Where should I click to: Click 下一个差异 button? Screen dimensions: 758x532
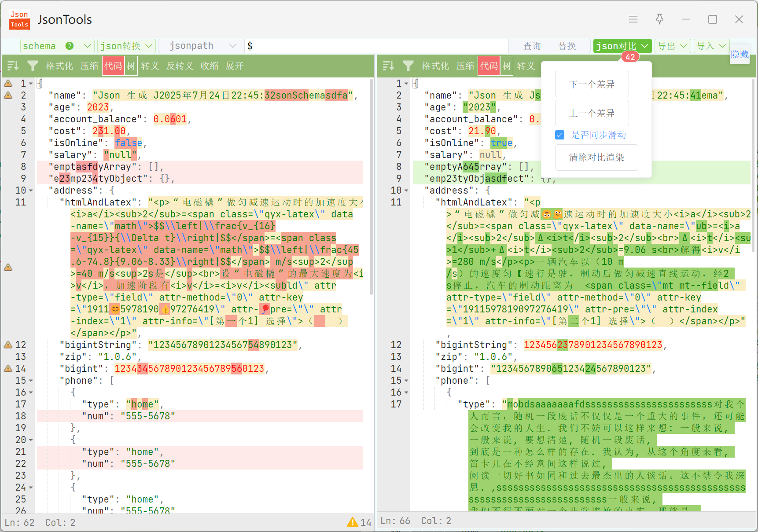click(x=592, y=84)
